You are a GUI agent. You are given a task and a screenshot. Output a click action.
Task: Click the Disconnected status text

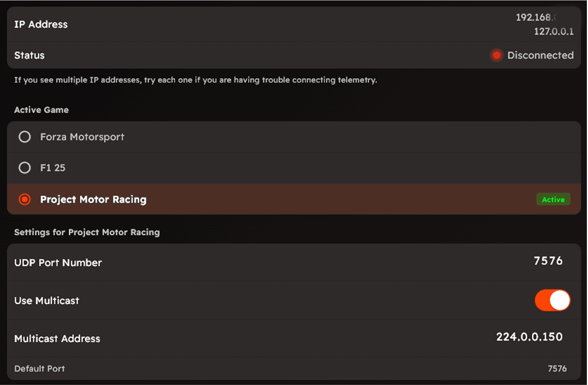(540, 55)
